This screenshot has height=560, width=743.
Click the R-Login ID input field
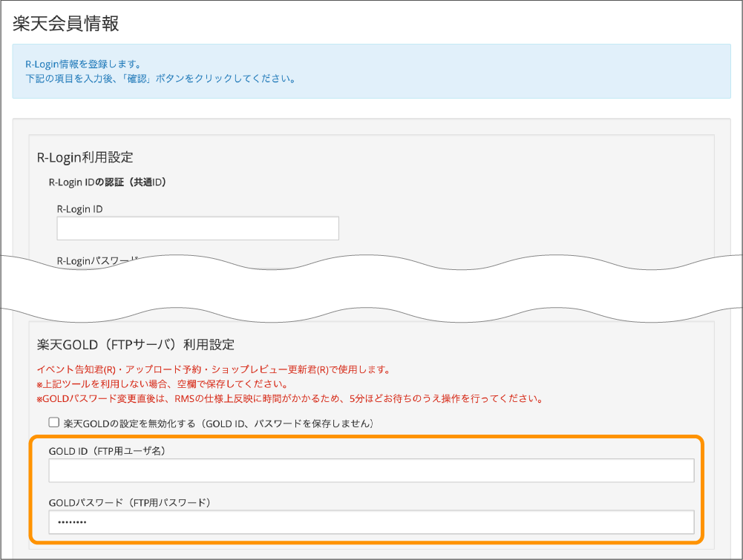197,228
